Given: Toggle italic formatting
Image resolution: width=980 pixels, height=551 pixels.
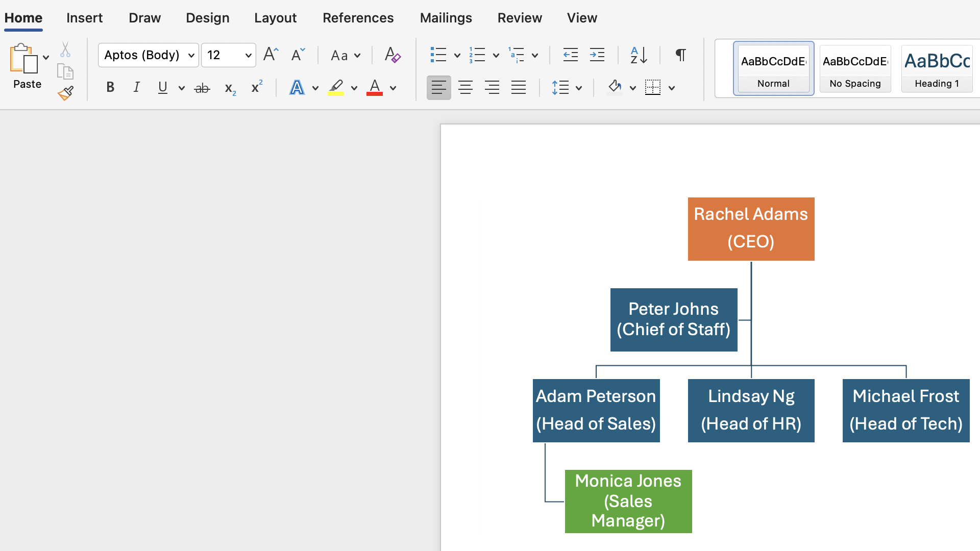Looking at the screenshot, I should pos(136,87).
